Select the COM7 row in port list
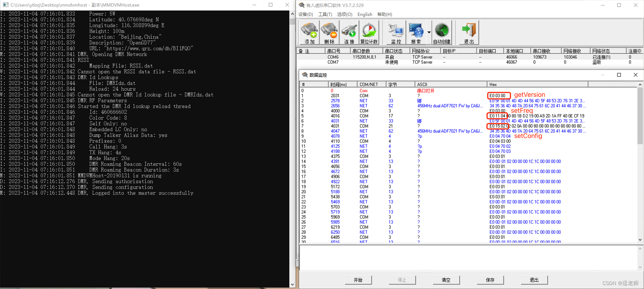This screenshot has width=644, height=289. pyautogui.click(x=470, y=62)
